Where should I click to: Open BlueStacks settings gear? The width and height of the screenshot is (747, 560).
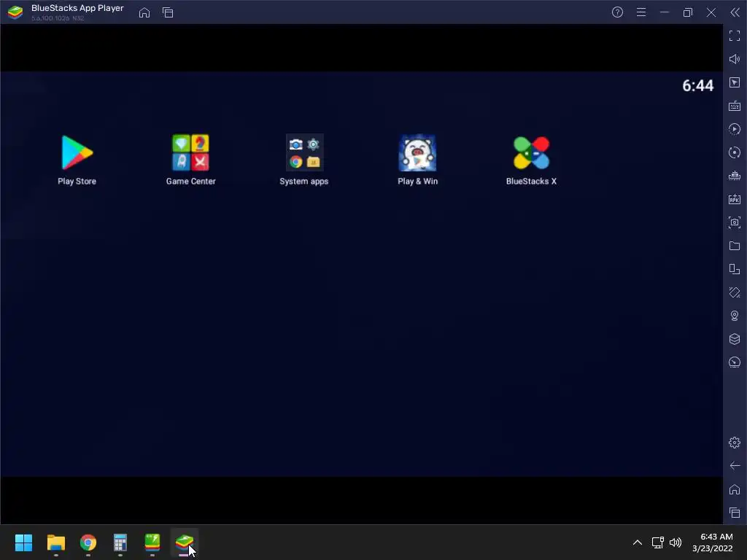click(735, 443)
